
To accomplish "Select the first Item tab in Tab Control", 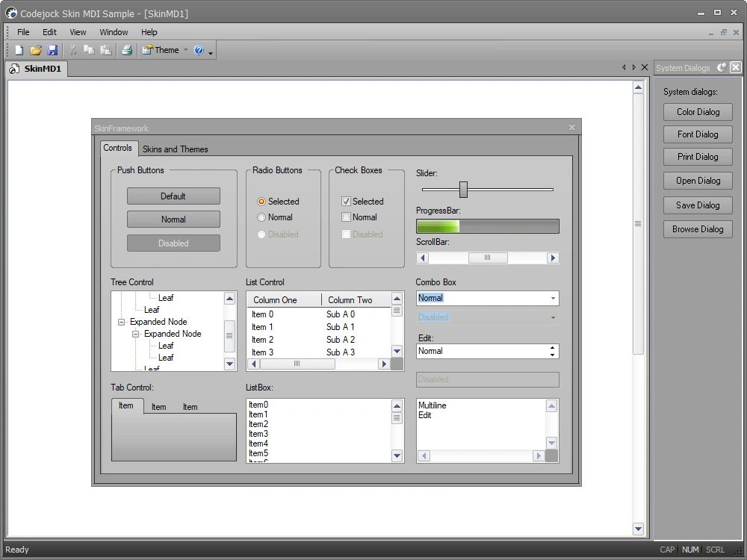I will pyautogui.click(x=126, y=405).
